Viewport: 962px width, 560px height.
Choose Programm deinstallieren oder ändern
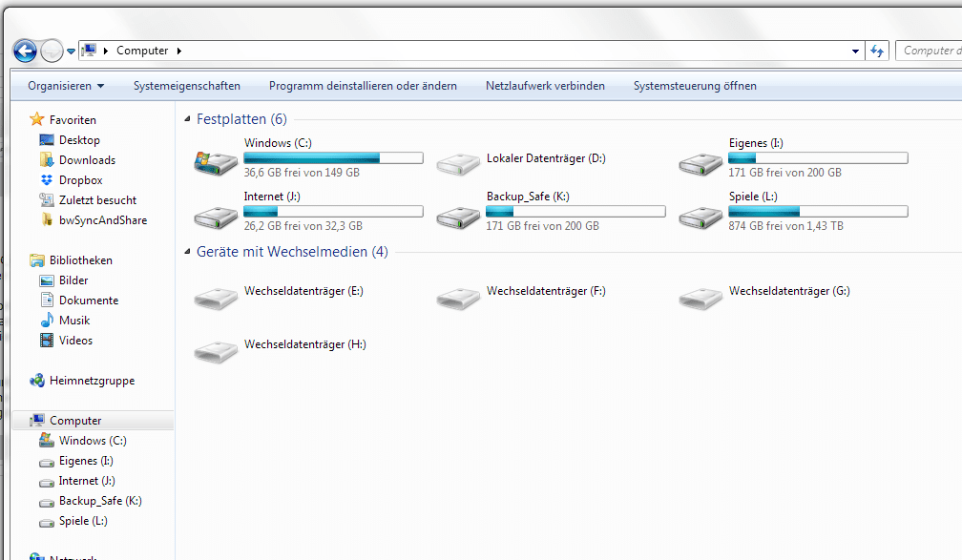point(363,86)
